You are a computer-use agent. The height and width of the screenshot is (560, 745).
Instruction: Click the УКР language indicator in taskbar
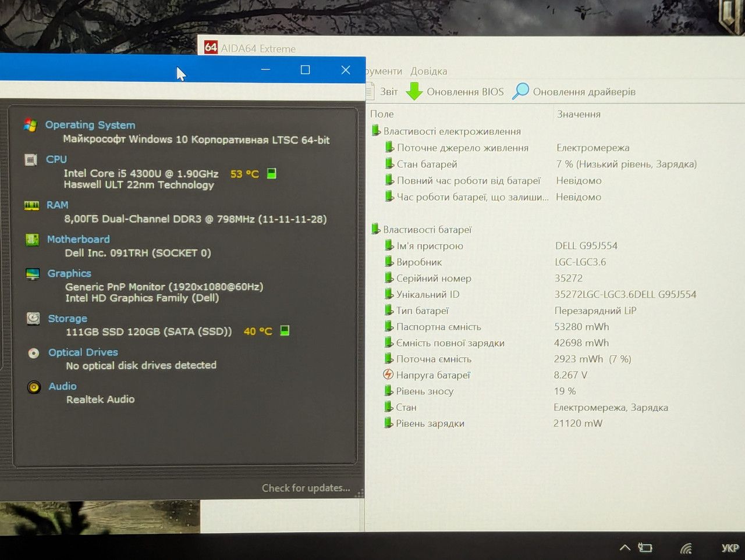[730, 548]
